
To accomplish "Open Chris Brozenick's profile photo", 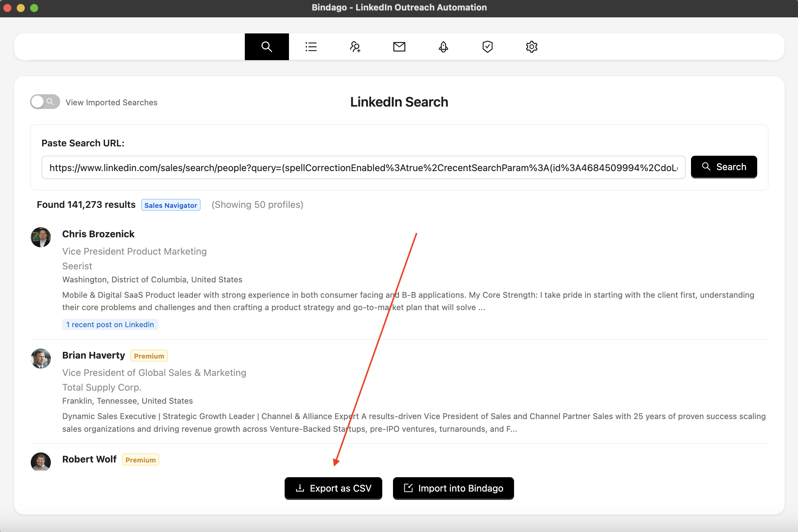I will (x=41, y=237).
